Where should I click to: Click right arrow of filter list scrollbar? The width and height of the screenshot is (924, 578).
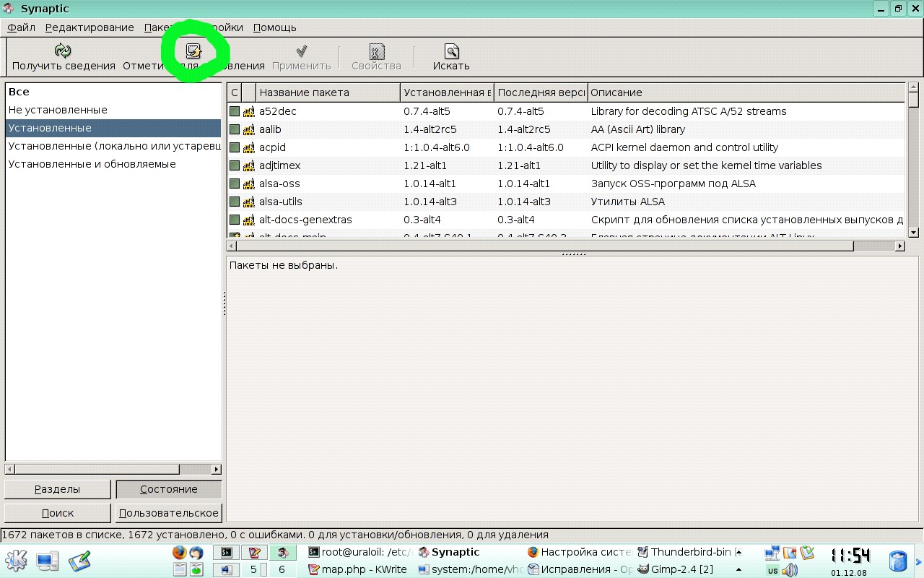(x=216, y=469)
